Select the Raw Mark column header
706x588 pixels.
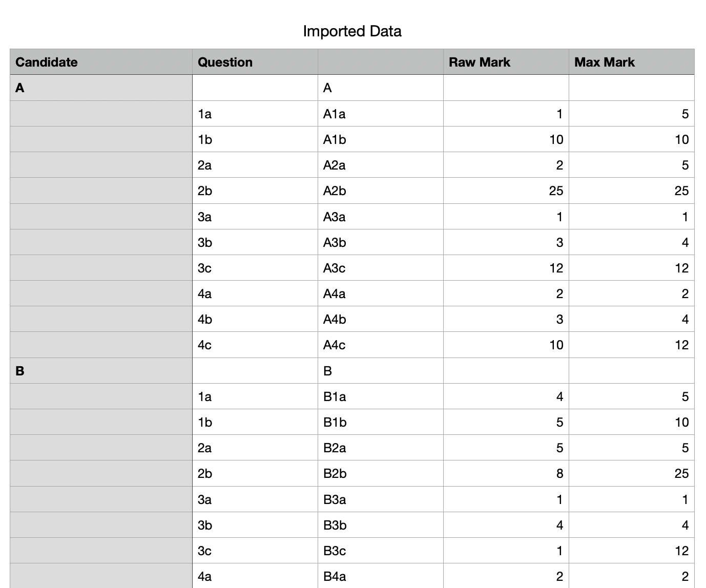point(506,62)
